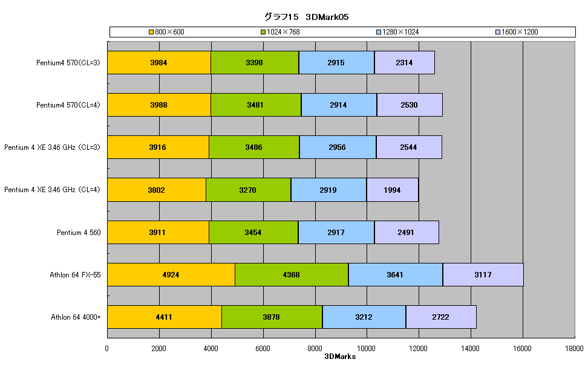588x365 pixels.
Task: Click the blue bar segment valued 2919
Action: click(x=329, y=190)
